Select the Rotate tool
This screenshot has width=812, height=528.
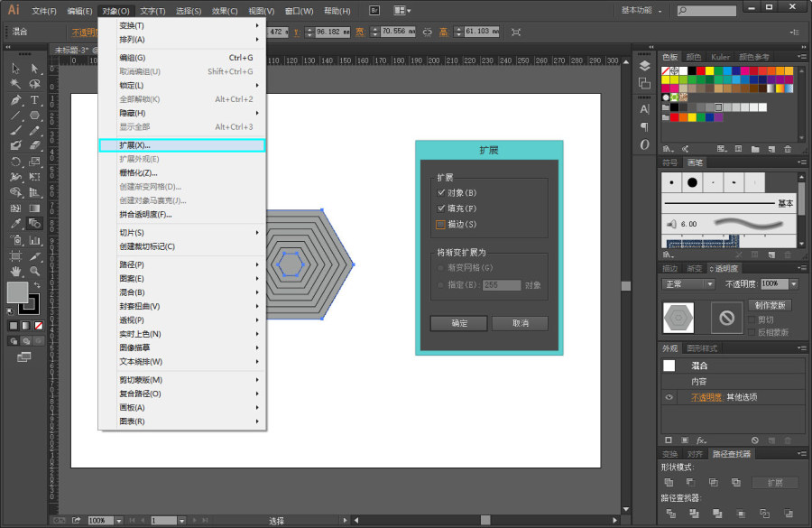(15, 162)
